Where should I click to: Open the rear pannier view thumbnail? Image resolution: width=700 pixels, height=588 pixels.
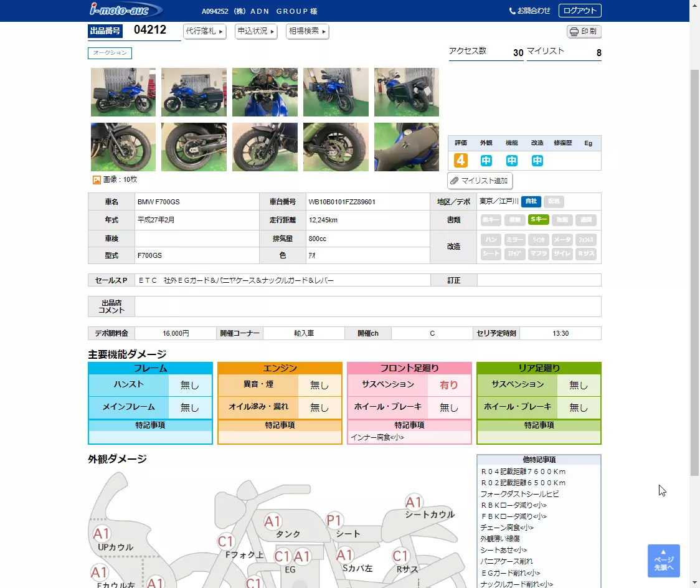[406, 92]
